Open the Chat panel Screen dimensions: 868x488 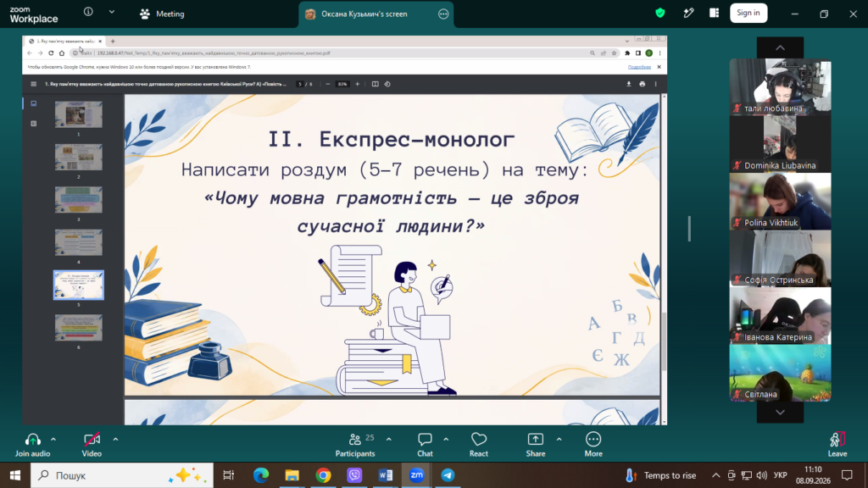click(425, 445)
